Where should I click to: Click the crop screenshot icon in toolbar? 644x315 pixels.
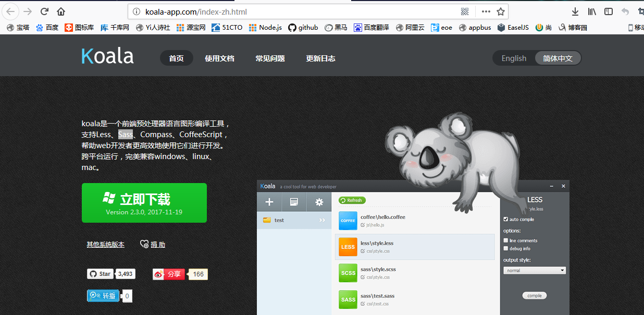click(641, 11)
